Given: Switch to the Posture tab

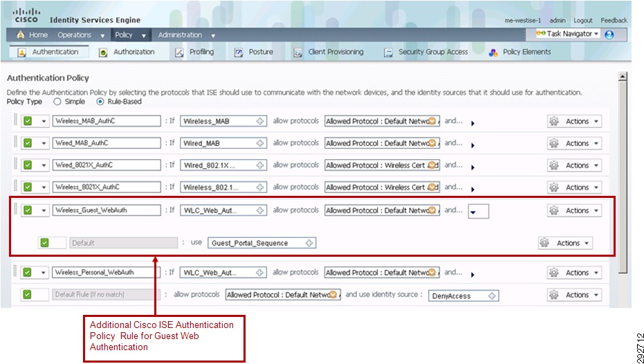Looking at the screenshot, I should [x=261, y=52].
